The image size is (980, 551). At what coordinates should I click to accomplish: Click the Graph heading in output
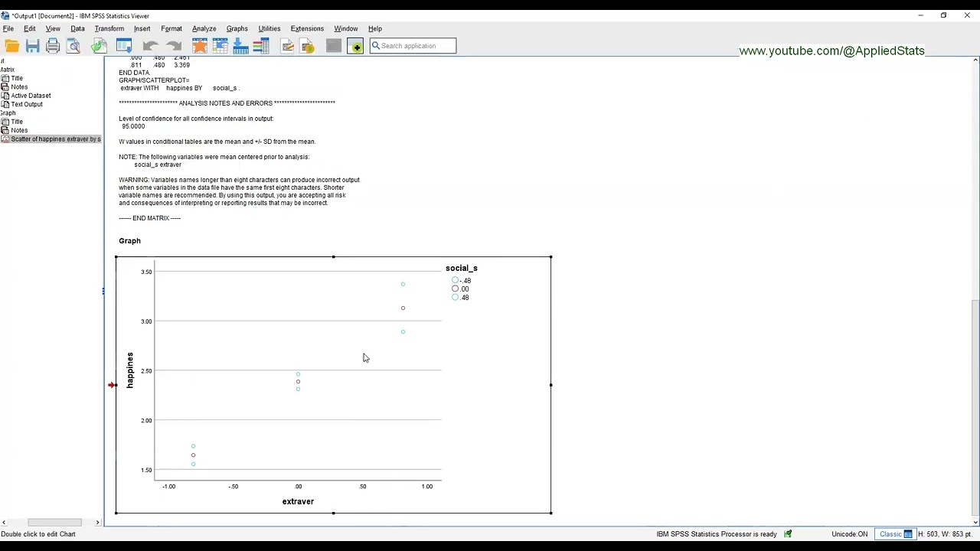pyautogui.click(x=129, y=241)
